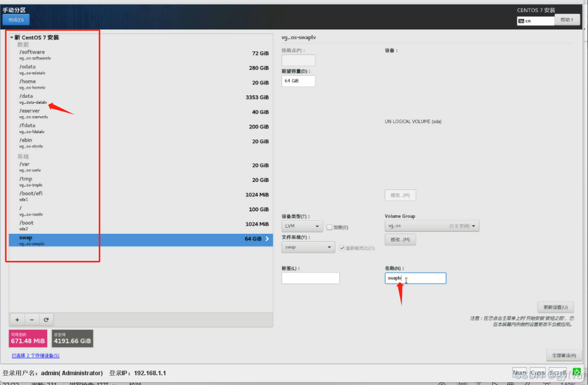The image size is (588, 385).
Task: Select the /data 3353 GiB partition row
Action: coord(141,98)
